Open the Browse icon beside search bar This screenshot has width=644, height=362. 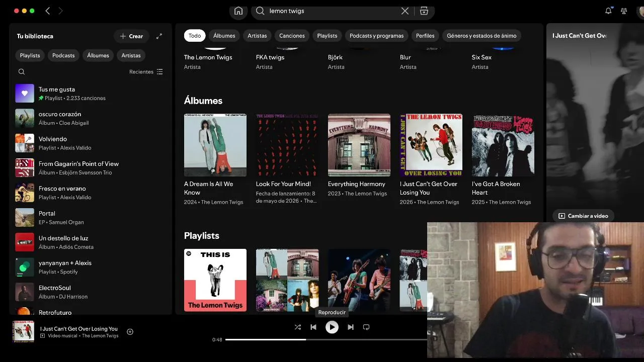tap(424, 11)
